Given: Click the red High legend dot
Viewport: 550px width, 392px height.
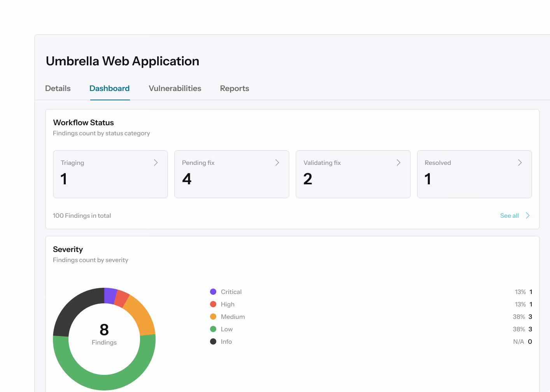Looking at the screenshot, I should 213,304.
